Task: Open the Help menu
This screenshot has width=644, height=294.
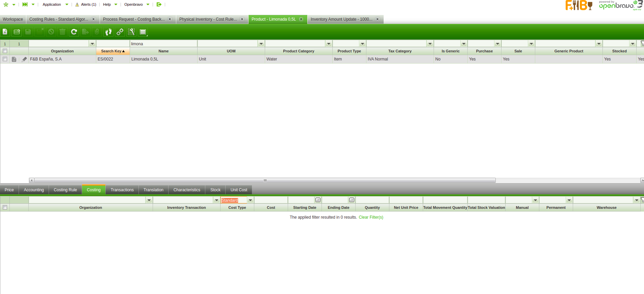Action: point(107,4)
